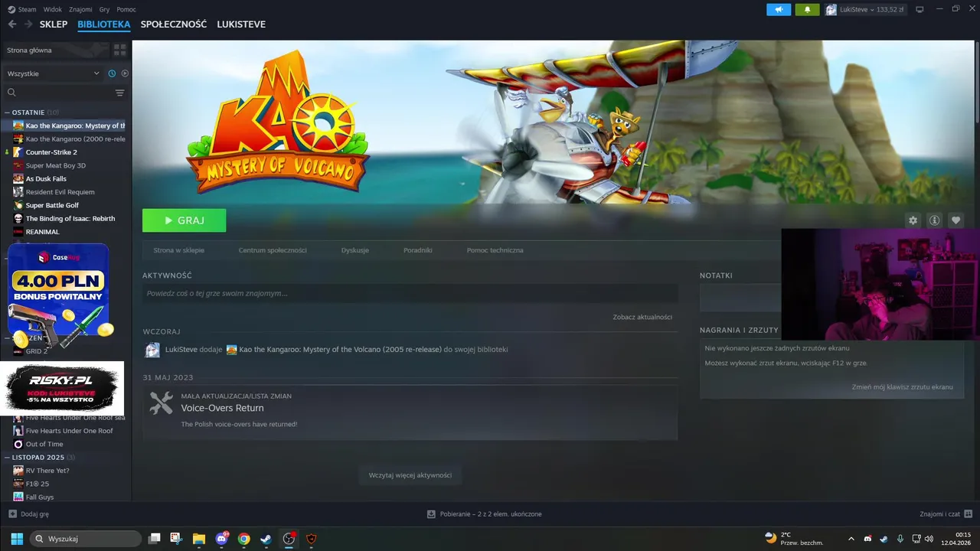Click the activity status input field
The image size is (980, 551).
(410, 293)
